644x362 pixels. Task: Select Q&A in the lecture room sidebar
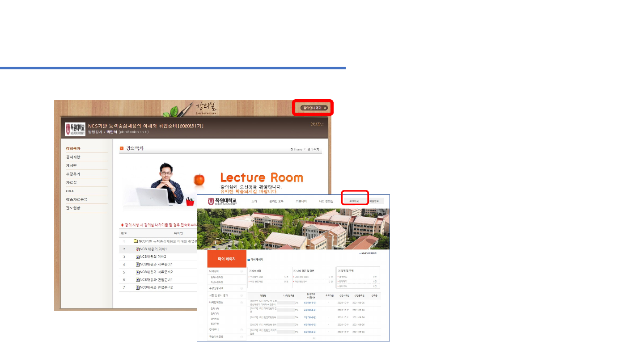coord(70,191)
